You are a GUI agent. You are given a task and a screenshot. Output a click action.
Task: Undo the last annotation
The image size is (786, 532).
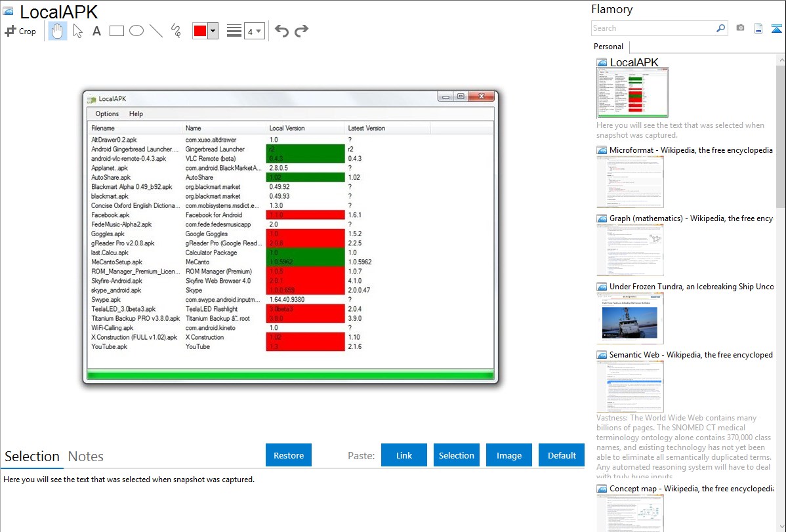coord(281,31)
